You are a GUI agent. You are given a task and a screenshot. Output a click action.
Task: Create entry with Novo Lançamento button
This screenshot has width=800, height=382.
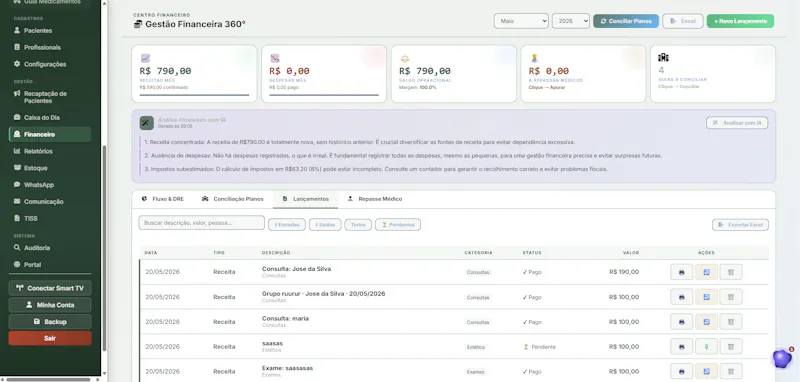(740, 21)
